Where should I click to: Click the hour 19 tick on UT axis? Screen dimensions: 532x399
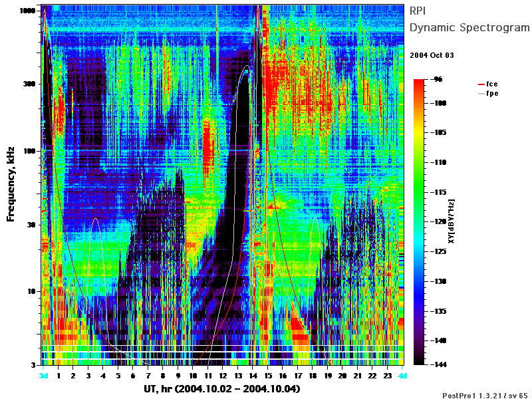(x=328, y=376)
